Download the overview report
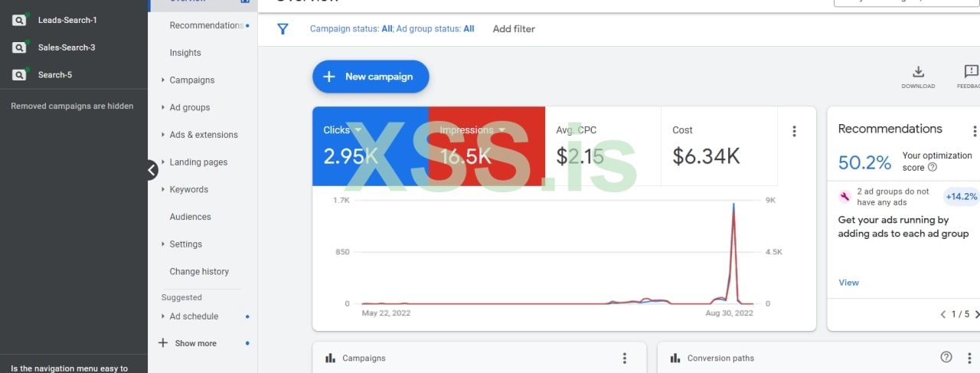The width and height of the screenshot is (980, 373). [x=918, y=77]
